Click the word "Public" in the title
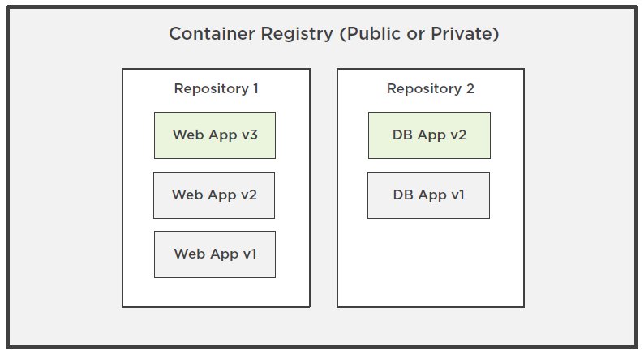The width and height of the screenshot is (644, 355). point(372,35)
